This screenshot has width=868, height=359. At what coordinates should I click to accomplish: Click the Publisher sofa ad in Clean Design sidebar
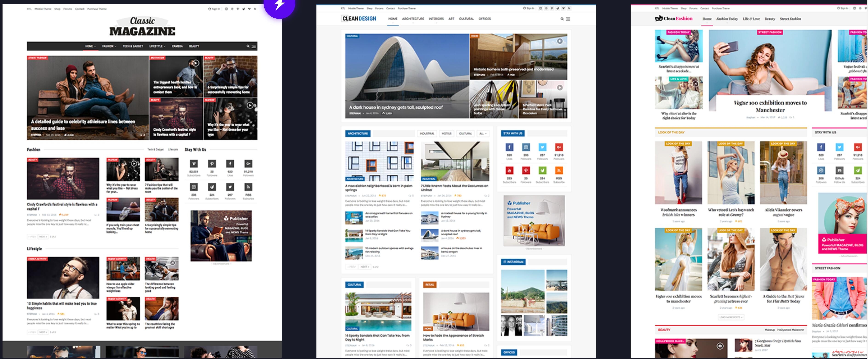coord(534,221)
